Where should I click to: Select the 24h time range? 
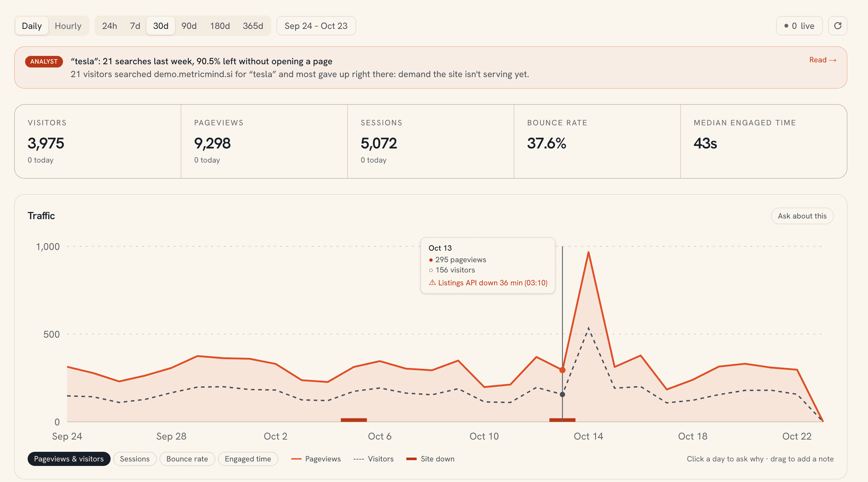coord(110,26)
